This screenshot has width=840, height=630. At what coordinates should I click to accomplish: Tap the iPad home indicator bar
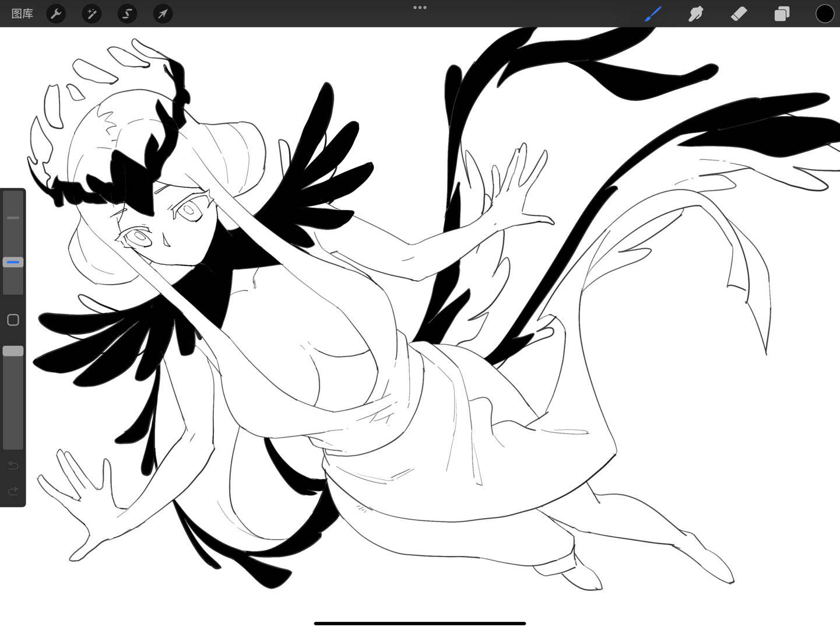click(x=420, y=623)
